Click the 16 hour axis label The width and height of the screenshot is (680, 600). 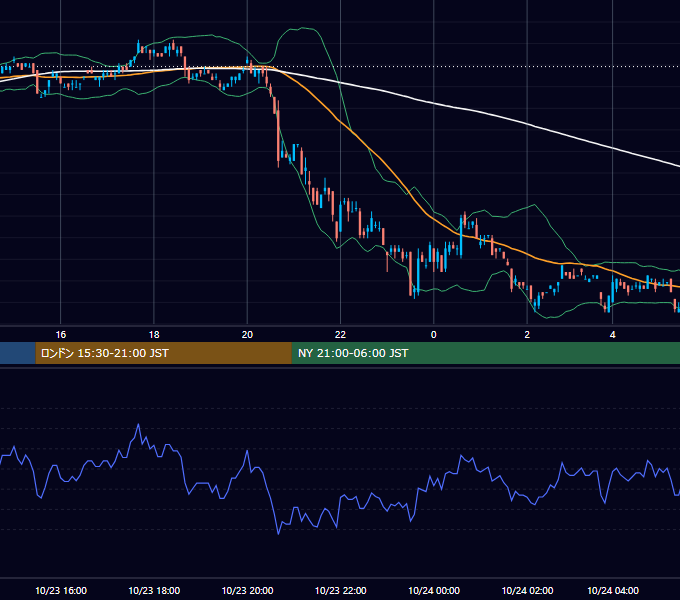tap(61, 335)
